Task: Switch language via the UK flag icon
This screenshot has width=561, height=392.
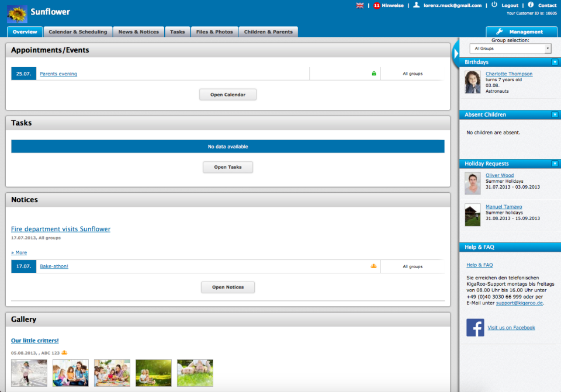Action: (x=360, y=5)
